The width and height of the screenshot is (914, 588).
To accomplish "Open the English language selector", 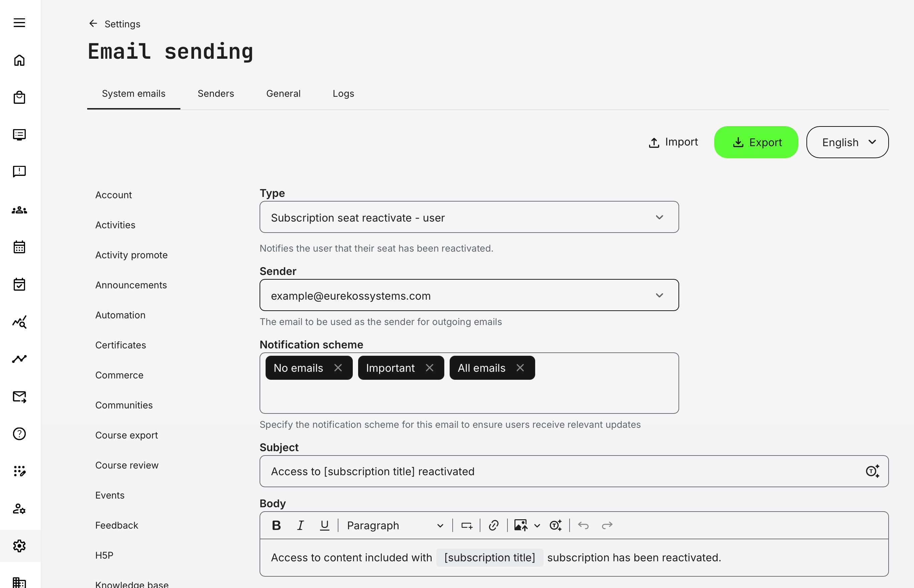I will point(847,142).
